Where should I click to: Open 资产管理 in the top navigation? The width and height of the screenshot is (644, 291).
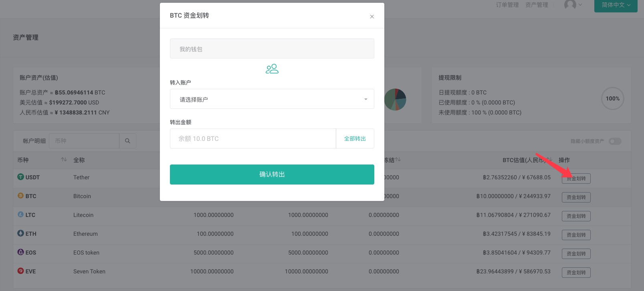click(537, 5)
